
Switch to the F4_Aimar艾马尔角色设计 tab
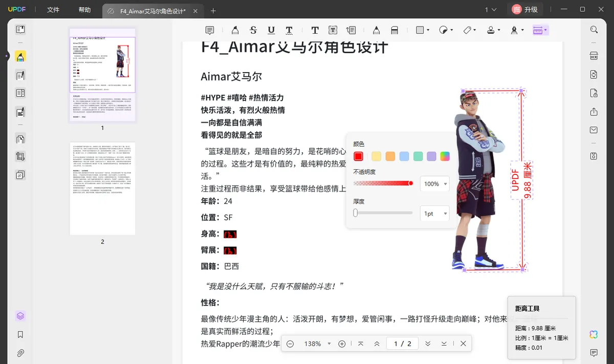coord(153,11)
